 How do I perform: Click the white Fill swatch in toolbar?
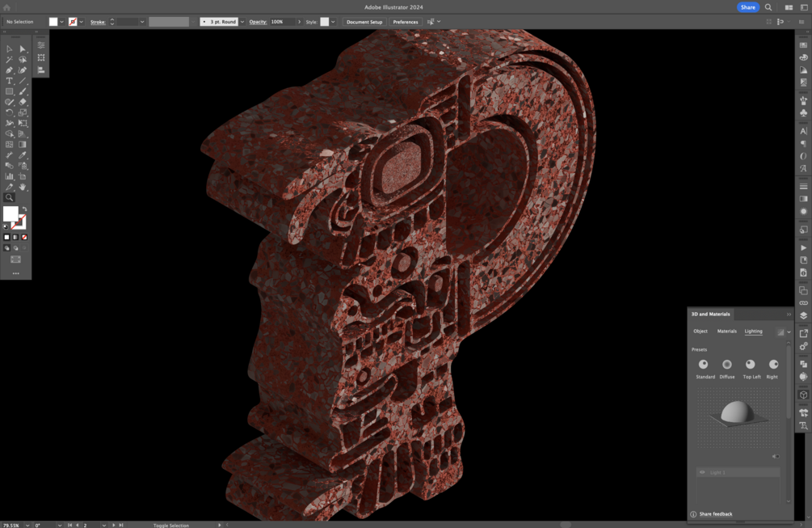click(x=11, y=214)
